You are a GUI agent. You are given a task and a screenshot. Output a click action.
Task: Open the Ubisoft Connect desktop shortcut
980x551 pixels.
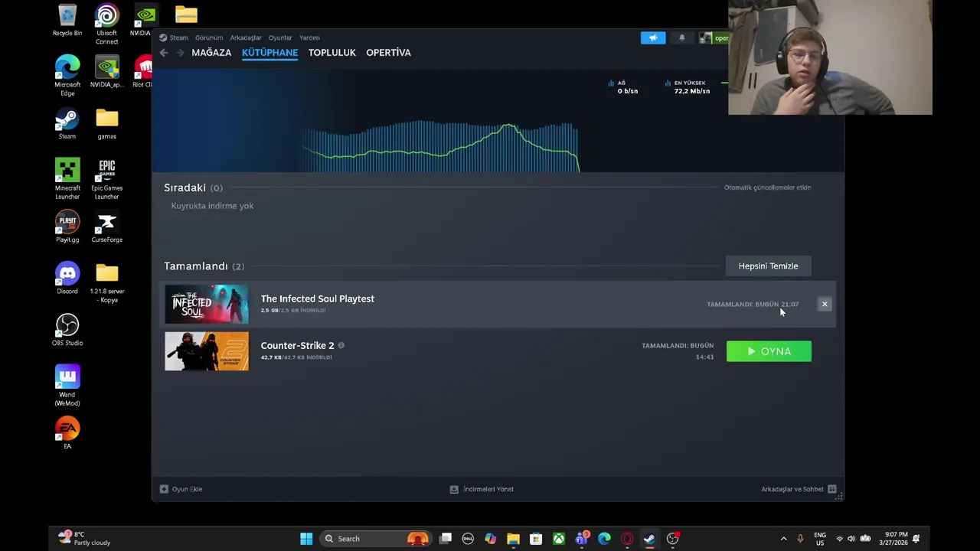point(107,24)
